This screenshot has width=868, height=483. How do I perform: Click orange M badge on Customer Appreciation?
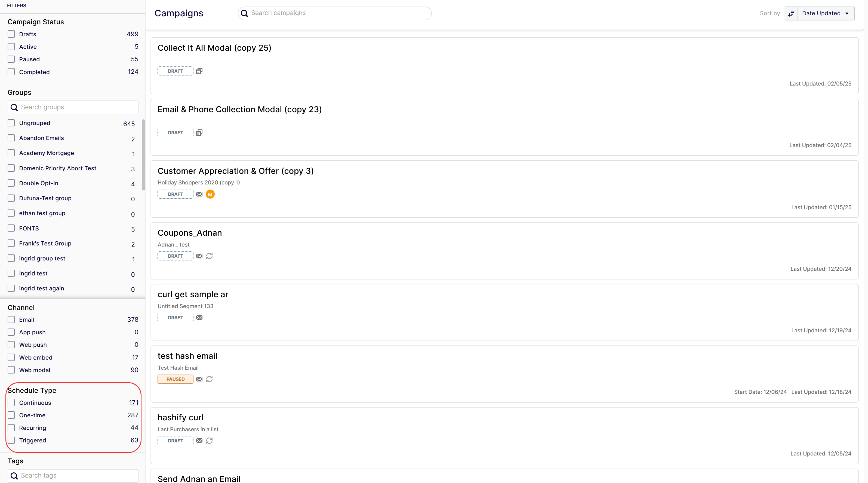[x=210, y=194]
